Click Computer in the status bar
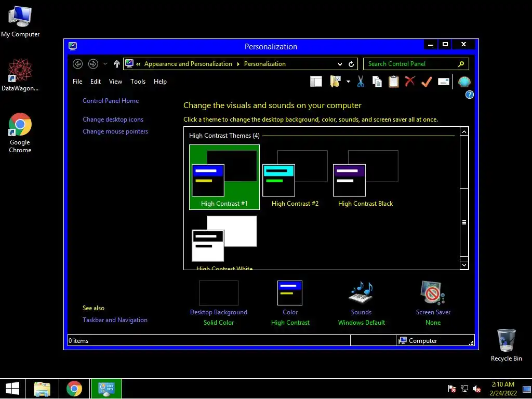This screenshot has width=532, height=399. (x=418, y=341)
